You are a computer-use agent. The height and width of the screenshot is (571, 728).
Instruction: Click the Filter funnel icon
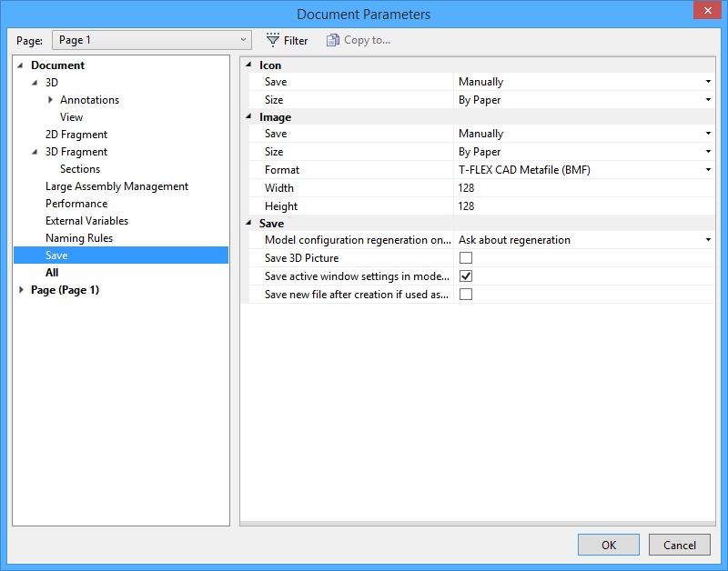click(x=272, y=40)
